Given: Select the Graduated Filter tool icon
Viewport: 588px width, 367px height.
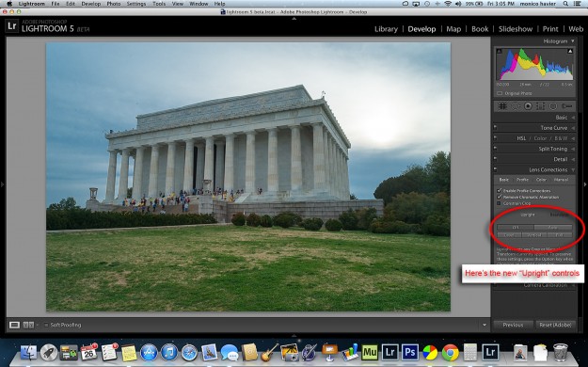Looking at the screenshot, I should pos(540,106).
